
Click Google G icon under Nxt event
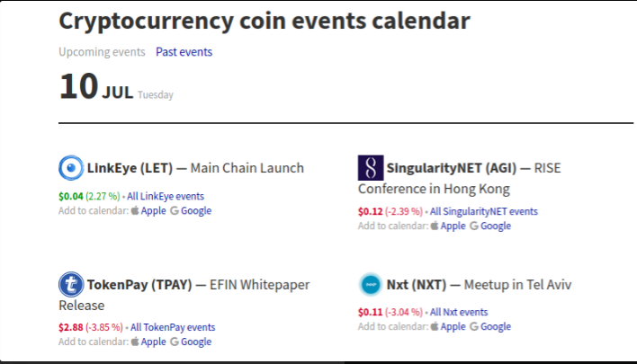[x=473, y=326]
